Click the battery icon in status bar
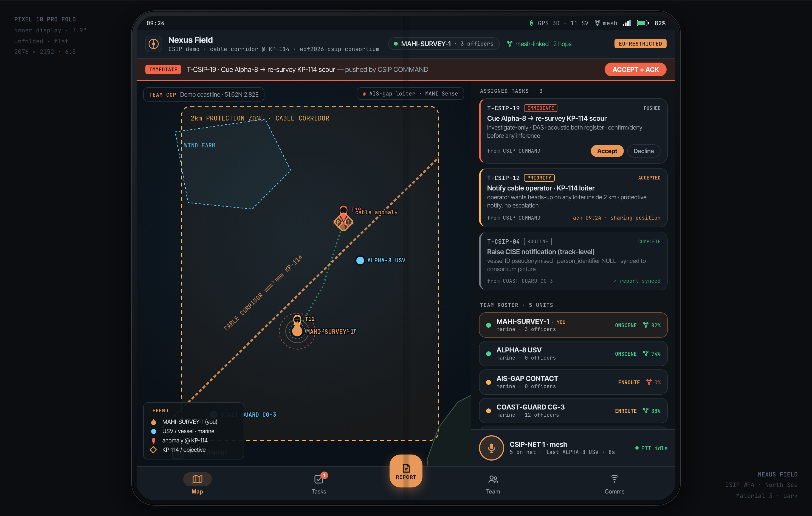The width and height of the screenshot is (812, 516). point(642,23)
